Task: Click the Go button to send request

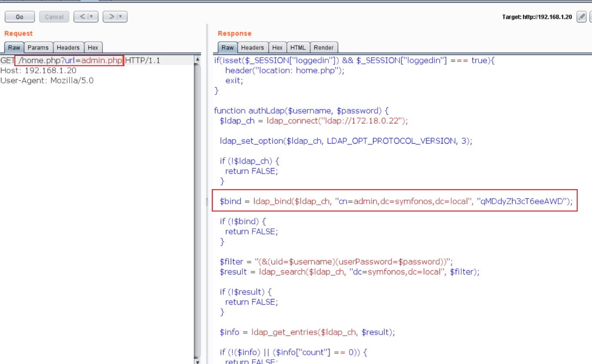Action: pyautogui.click(x=19, y=17)
